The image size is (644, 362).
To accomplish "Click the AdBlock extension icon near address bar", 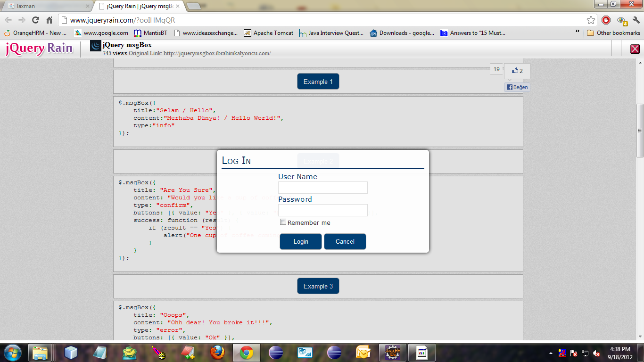I will click(x=606, y=20).
